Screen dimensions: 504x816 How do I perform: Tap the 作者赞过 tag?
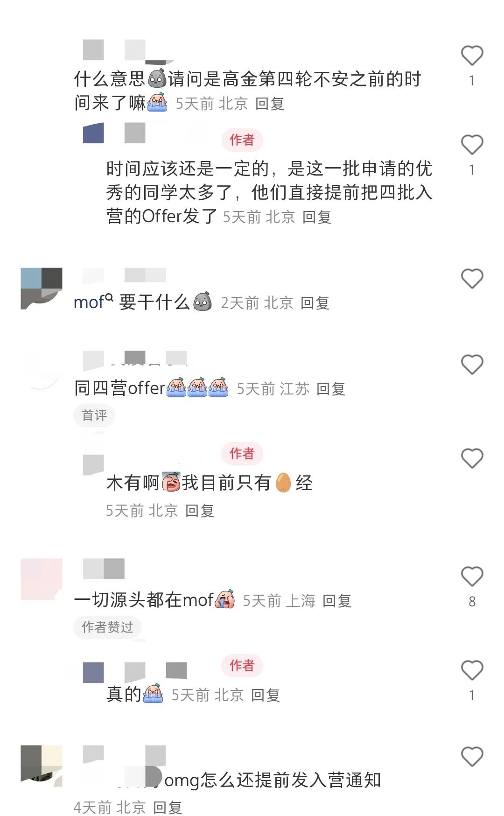coord(107,627)
